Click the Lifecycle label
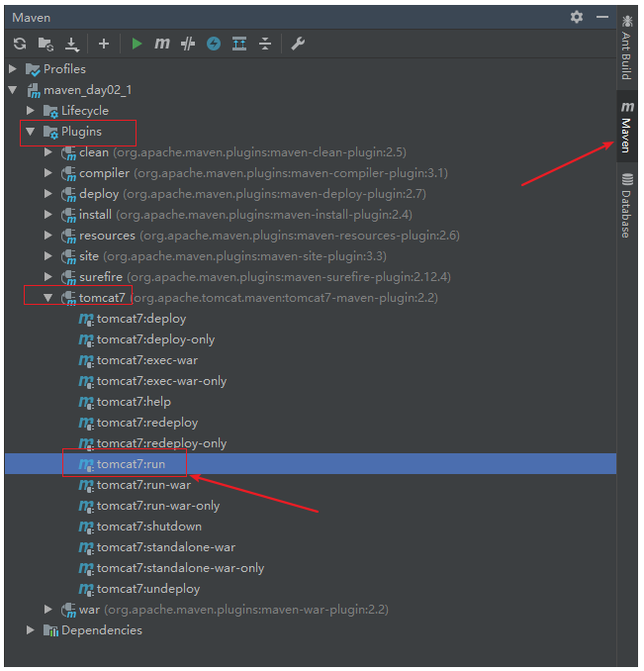This screenshot has width=644, height=671. [x=85, y=111]
